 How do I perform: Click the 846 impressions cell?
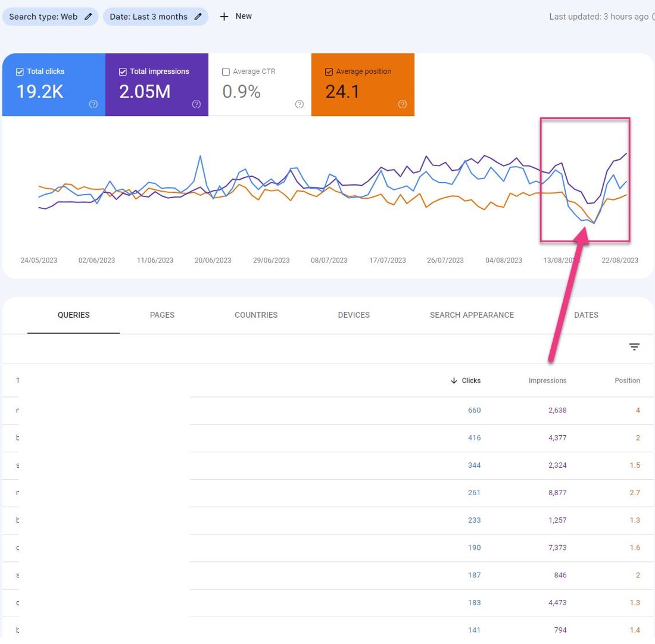[560, 575]
